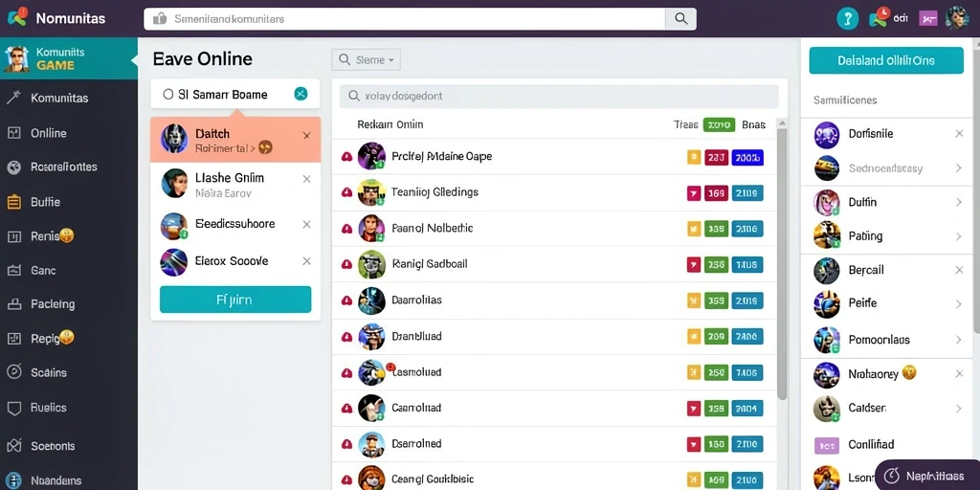Click the Ruelics shield icon in sidebar
This screenshot has width=980, height=490.
click(x=13, y=408)
